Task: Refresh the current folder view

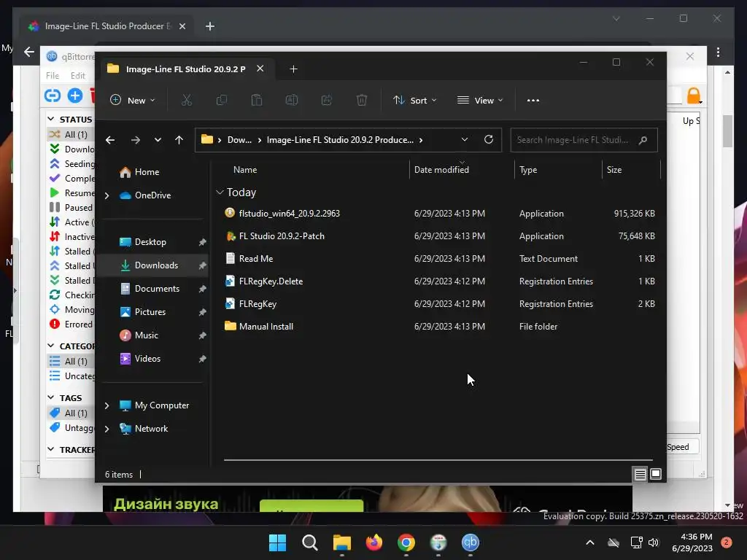Action: point(488,139)
